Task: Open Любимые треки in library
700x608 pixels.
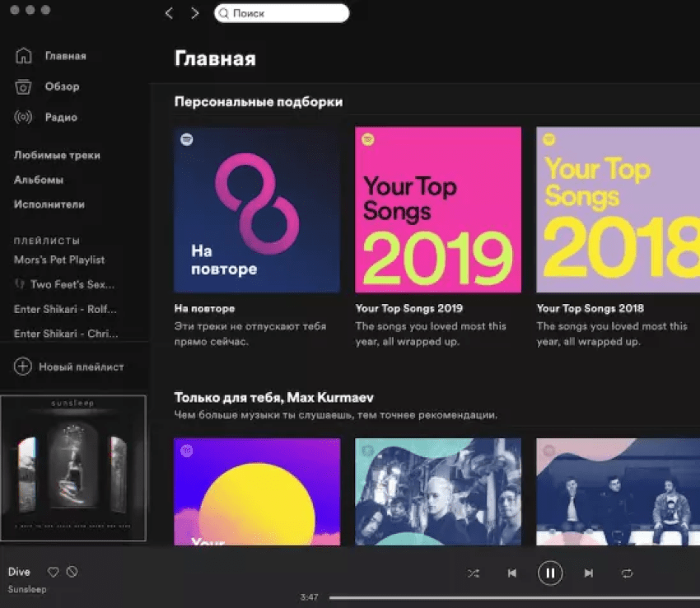Action: (x=57, y=155)
